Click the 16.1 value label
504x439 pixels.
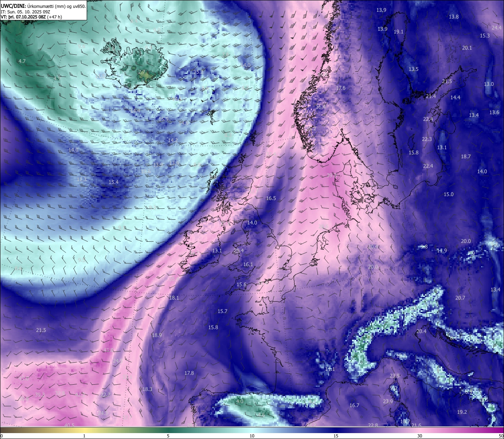pos(248,265)
